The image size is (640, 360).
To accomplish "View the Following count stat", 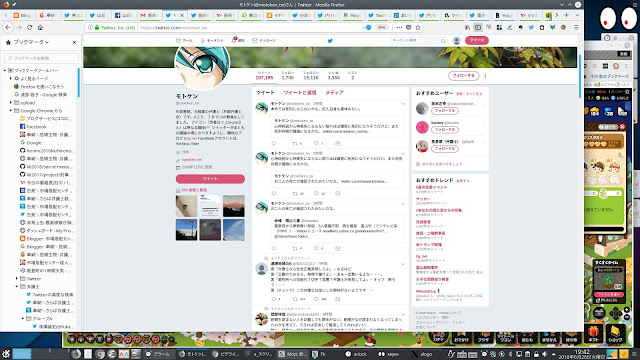I will [287, 76].
